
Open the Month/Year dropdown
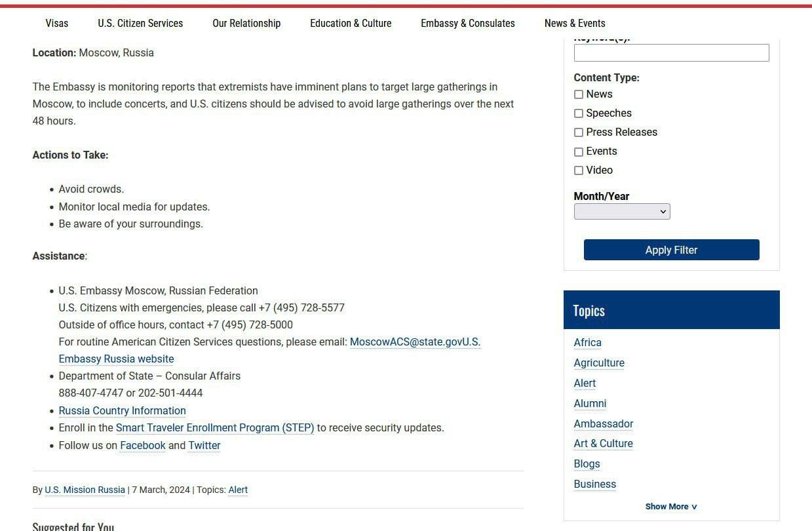pyautogui.click(x=621, y=211)
